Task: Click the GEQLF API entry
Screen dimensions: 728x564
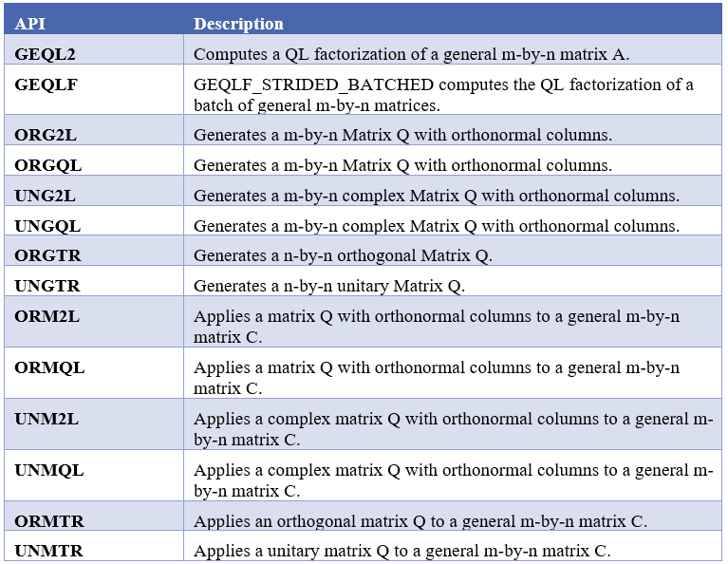Action: pyautogui.click(x=46, y=85)
